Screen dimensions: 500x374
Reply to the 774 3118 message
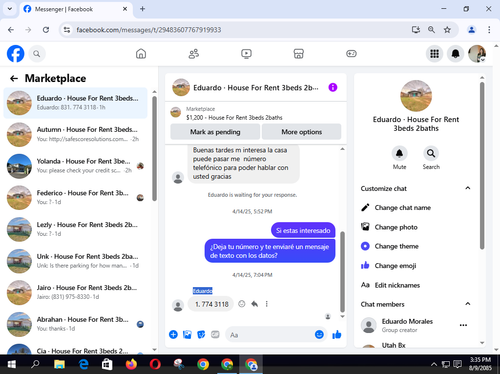click(255, 304)
